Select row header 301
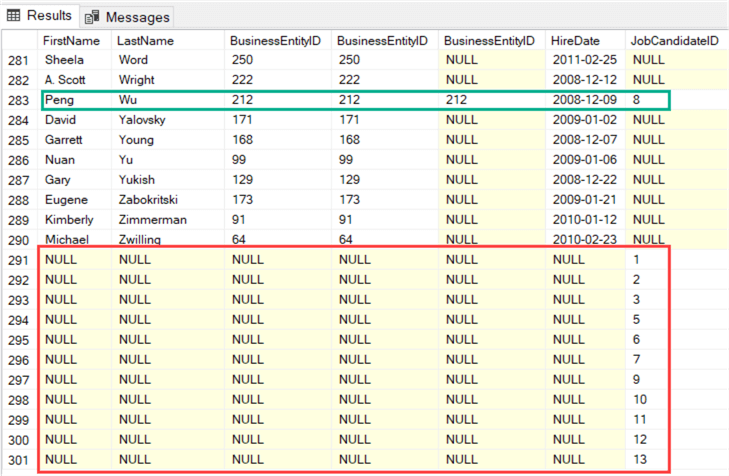The width and height of the screenshot is (729, 476). coord(19,460)
